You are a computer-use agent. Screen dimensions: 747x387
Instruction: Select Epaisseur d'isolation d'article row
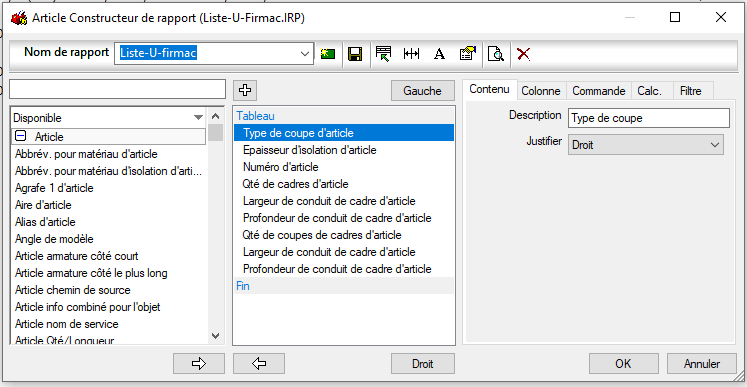click(x=344, y=150)
